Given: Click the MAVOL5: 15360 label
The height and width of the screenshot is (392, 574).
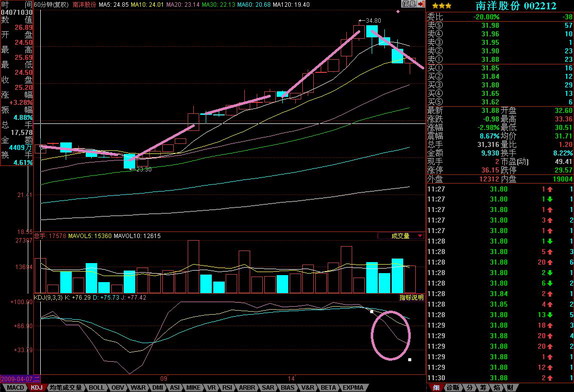Looking at the screenshot, I should 90,236.
